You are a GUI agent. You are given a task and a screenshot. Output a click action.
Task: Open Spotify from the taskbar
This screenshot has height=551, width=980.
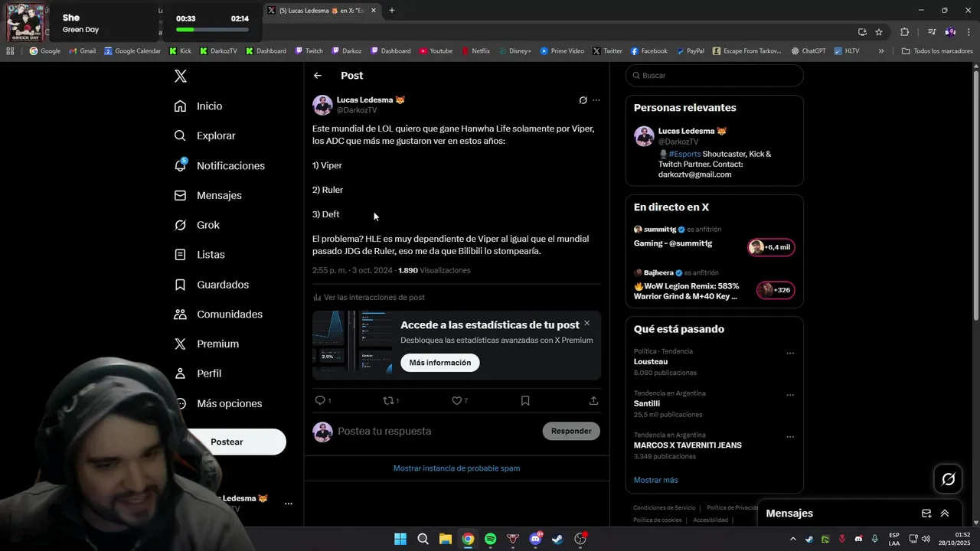click(x=491, y=539)
